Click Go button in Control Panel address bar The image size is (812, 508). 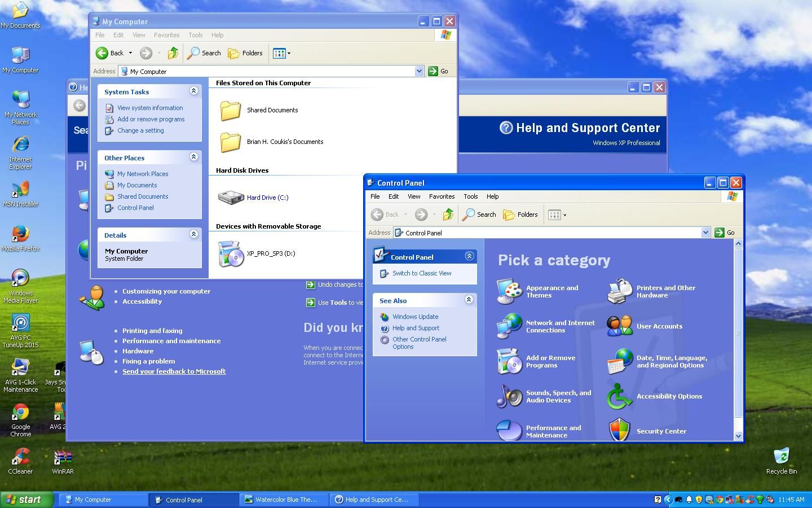coord(725,233)
